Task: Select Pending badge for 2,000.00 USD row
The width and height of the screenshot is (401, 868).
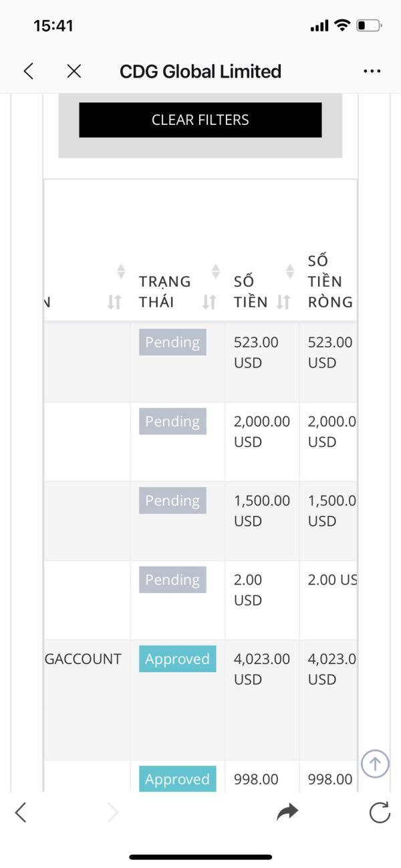Action: (172, 422)
